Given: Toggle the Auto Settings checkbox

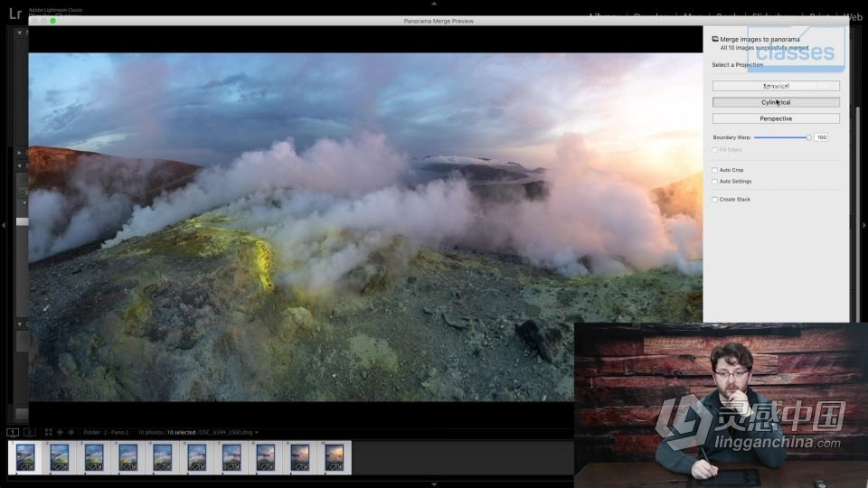Looking at the screenshot, I should point(714,182).
